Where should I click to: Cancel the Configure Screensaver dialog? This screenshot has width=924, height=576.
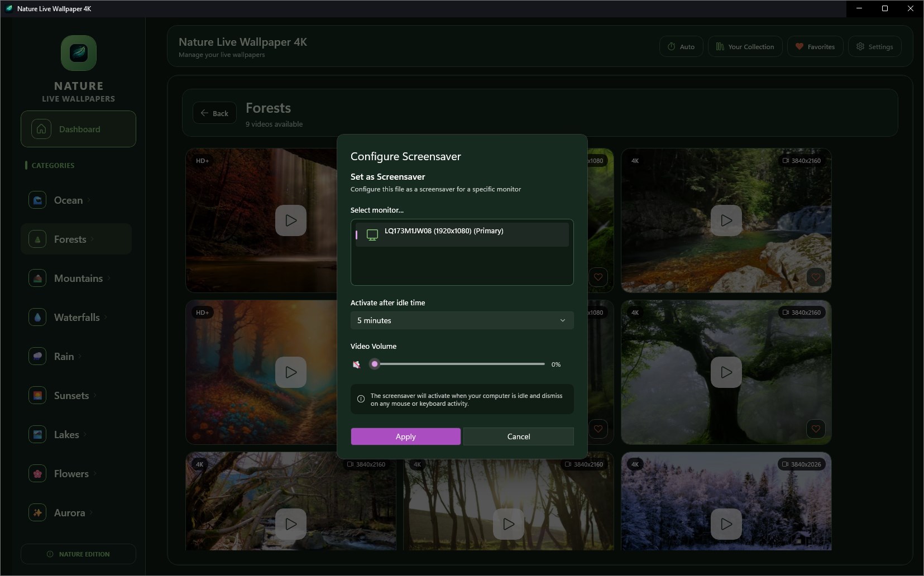519,436
